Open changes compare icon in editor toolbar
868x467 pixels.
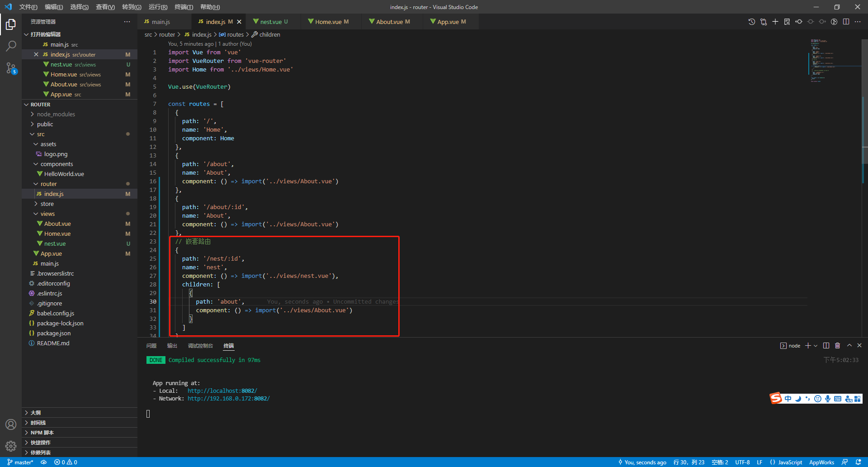764,22
